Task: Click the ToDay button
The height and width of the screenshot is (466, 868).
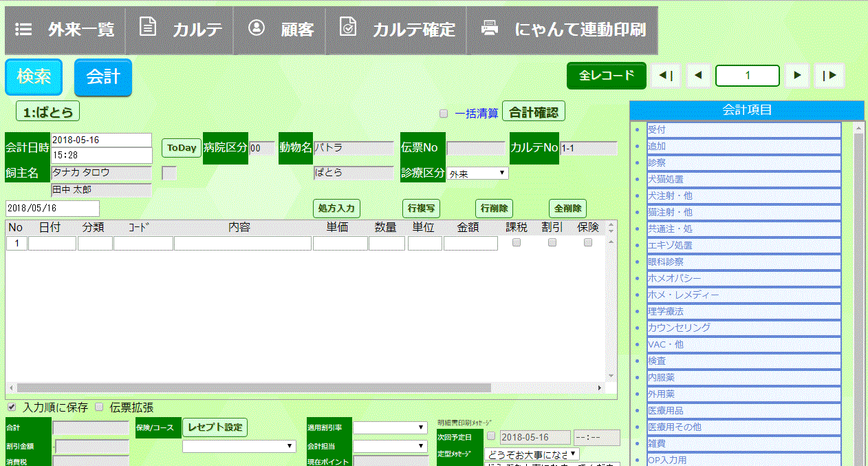Action: pos(182,147)
